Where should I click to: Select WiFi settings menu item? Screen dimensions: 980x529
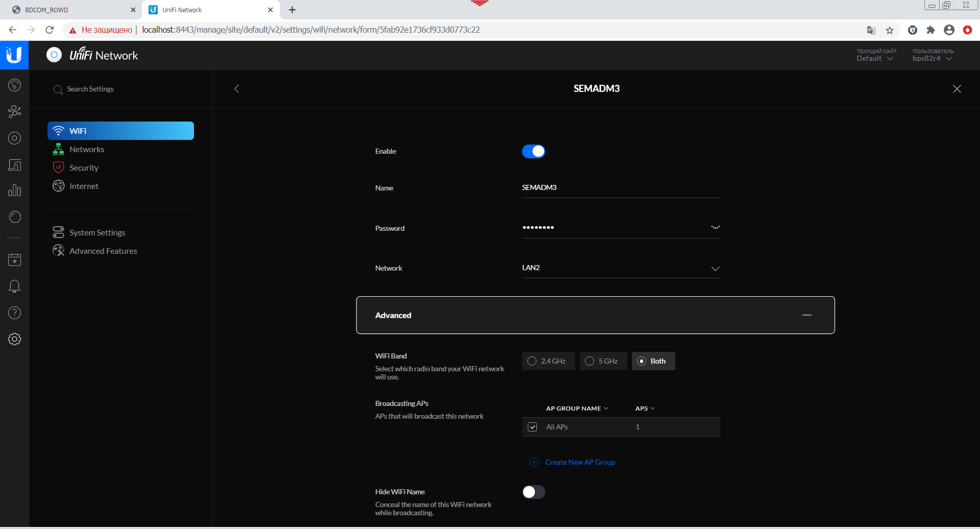(x=120, y=131)
